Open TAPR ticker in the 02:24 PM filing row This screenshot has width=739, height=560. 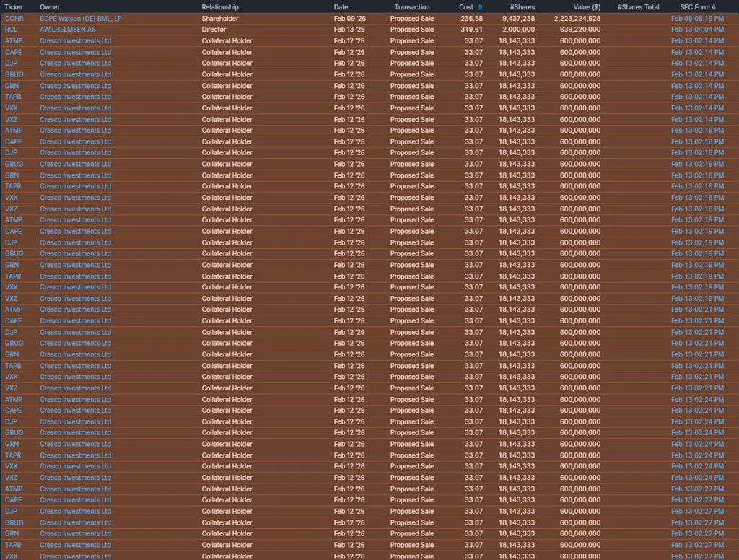tap(13, 455)
